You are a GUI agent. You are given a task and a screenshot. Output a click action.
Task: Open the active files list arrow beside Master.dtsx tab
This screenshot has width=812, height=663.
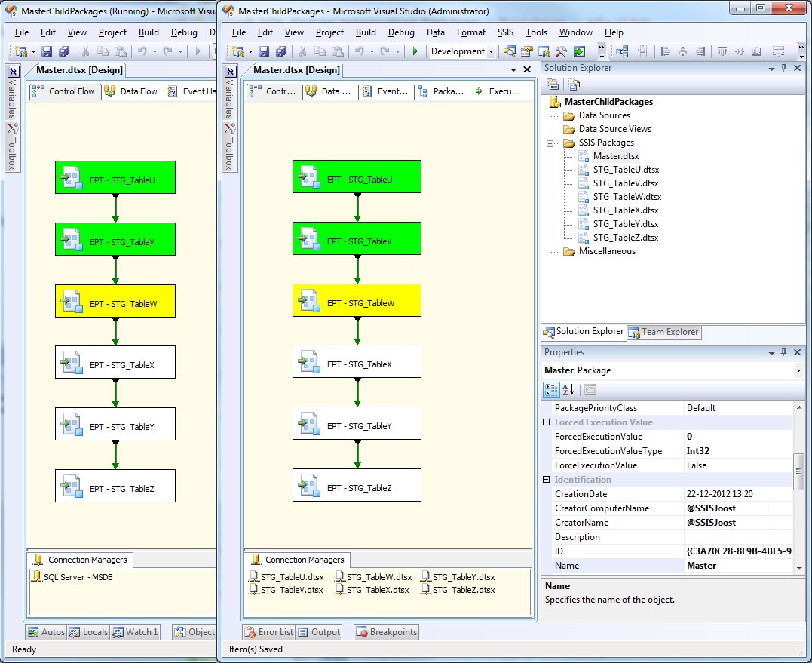point(513,70)
